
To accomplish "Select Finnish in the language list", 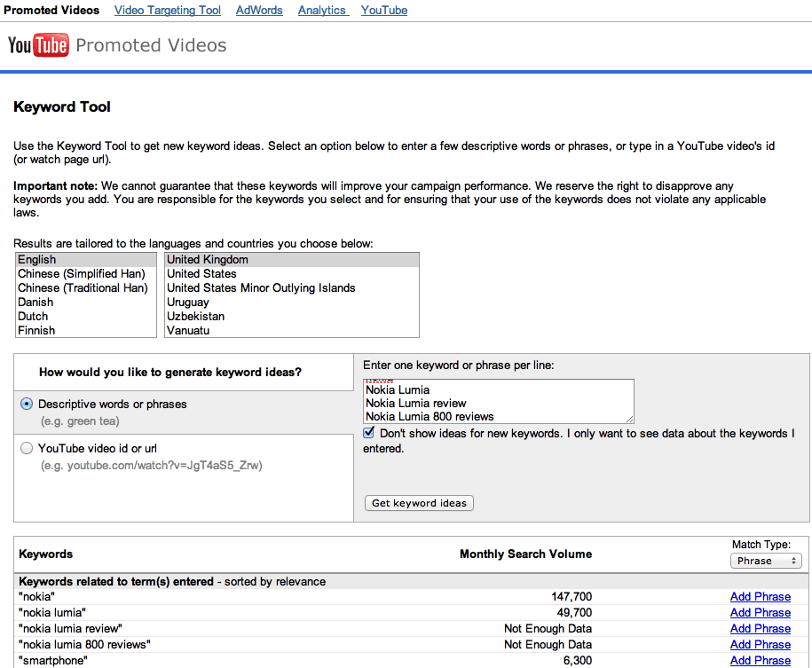I will click(x=36, y=330).
